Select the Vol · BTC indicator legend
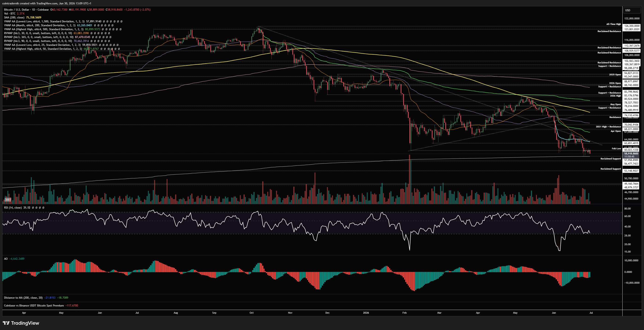 point(10,14)
